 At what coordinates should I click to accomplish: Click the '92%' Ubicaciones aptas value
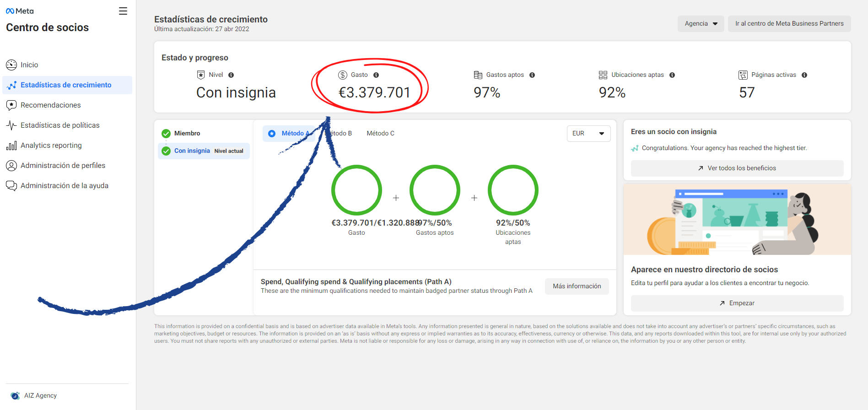(x=612, y=93)
